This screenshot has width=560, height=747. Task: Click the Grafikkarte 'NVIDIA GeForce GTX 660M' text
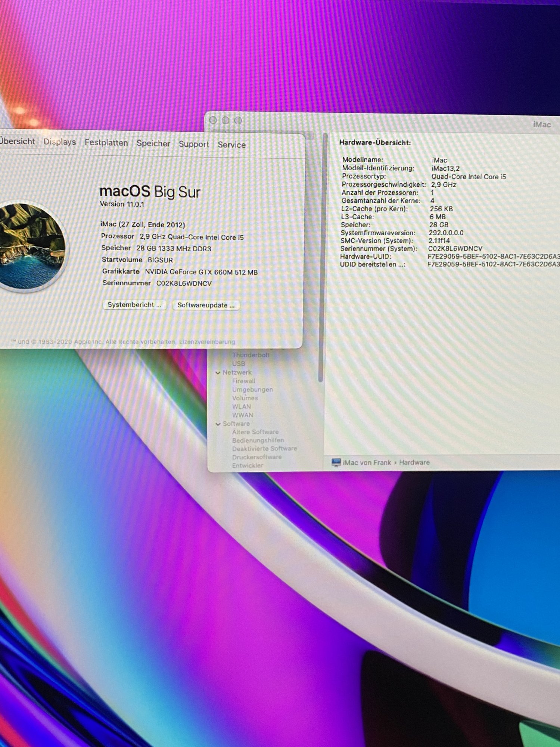click(201, 272)
